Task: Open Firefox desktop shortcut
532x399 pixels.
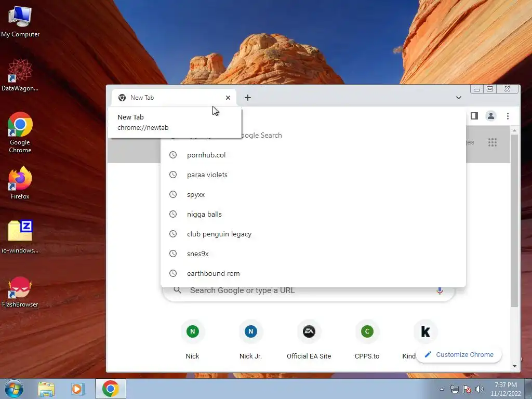Action: [20, 182]
